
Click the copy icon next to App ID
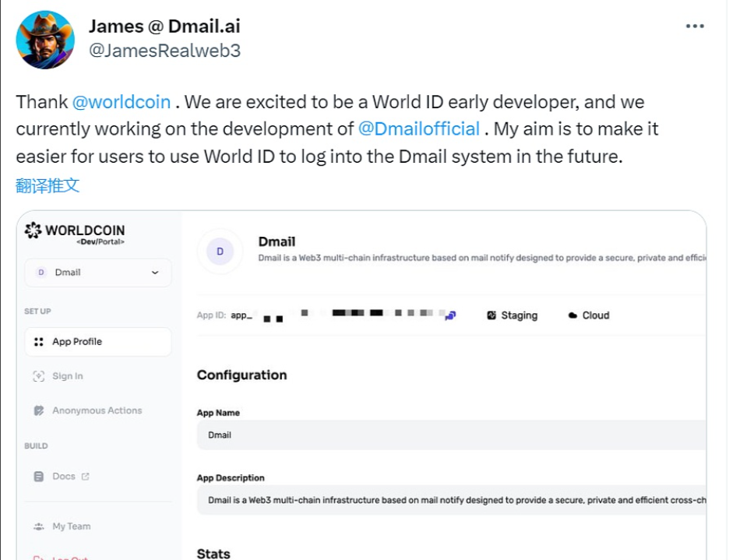[x=449, y=315]
